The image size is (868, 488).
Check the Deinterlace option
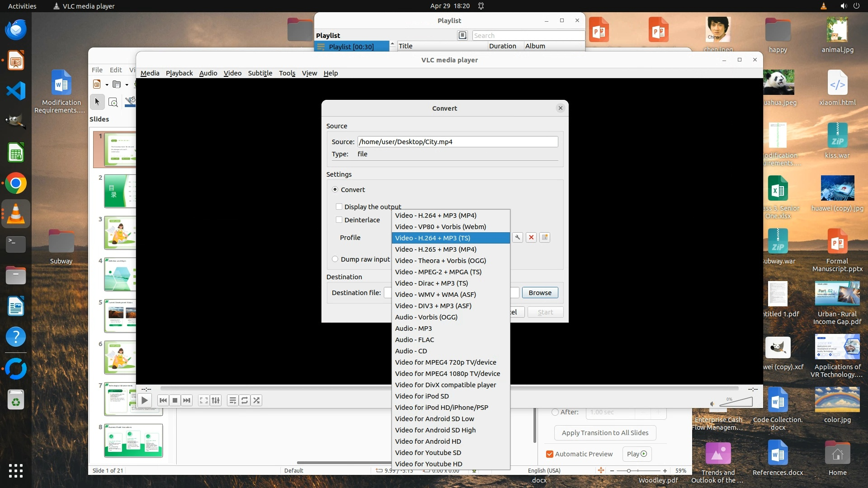point(339,220)
